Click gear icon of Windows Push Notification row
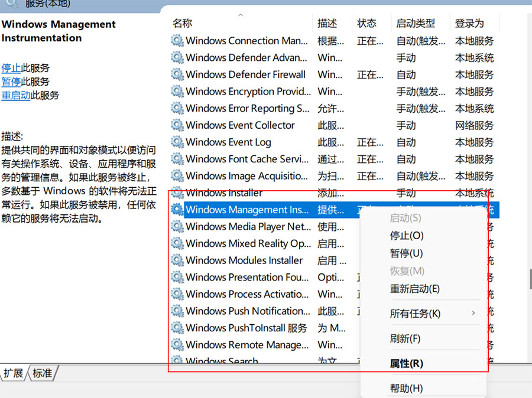Viewport: 532px width, 398px height. click(x=177, y=311)
